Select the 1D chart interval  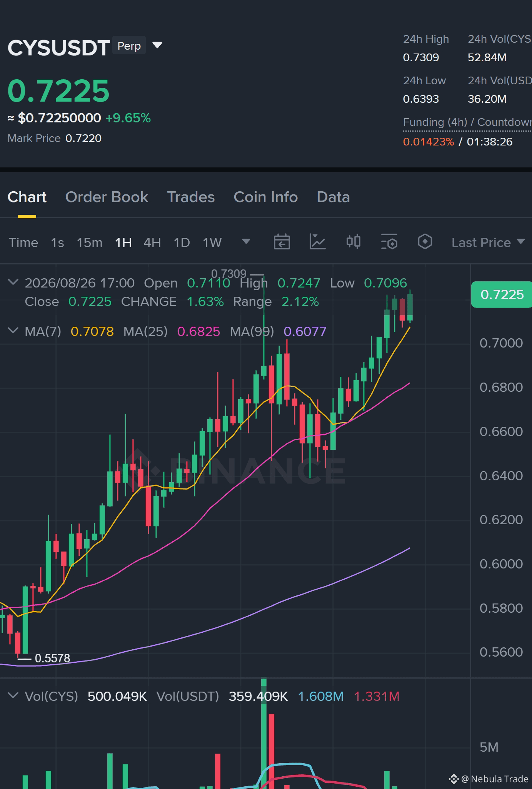pos(182,242)
